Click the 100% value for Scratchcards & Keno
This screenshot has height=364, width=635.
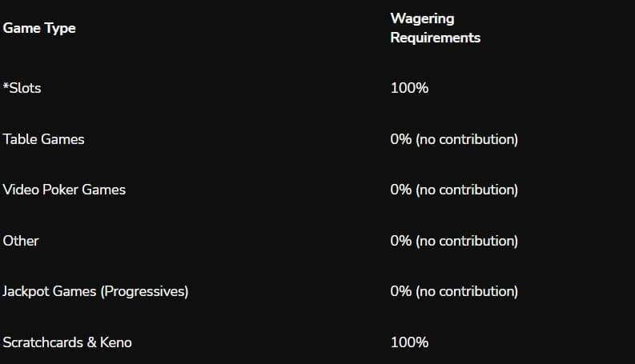409,342
